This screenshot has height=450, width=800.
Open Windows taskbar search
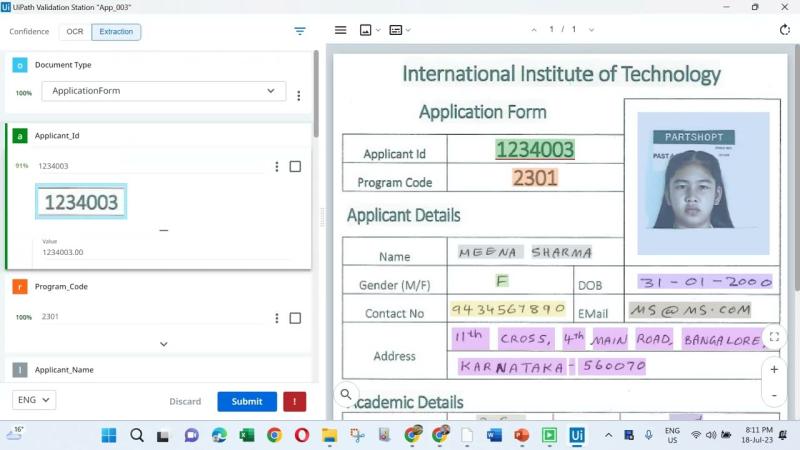click(x=137, y=435)
